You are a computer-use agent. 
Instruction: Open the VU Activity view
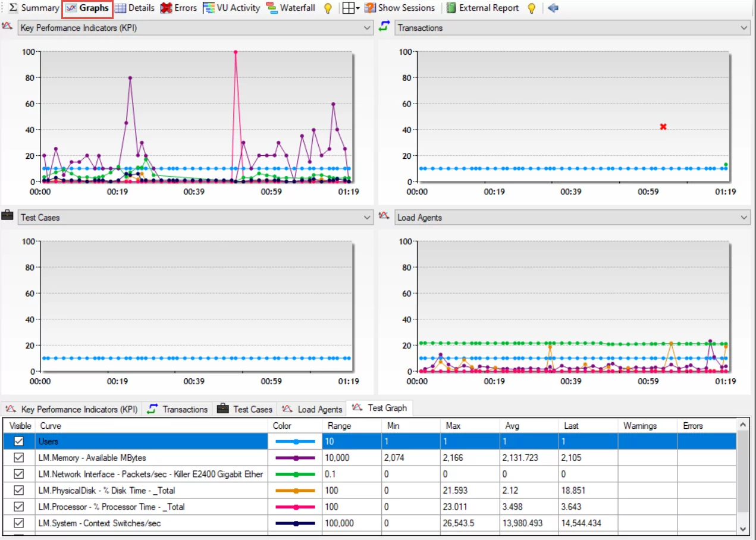(x=231, y=8)
